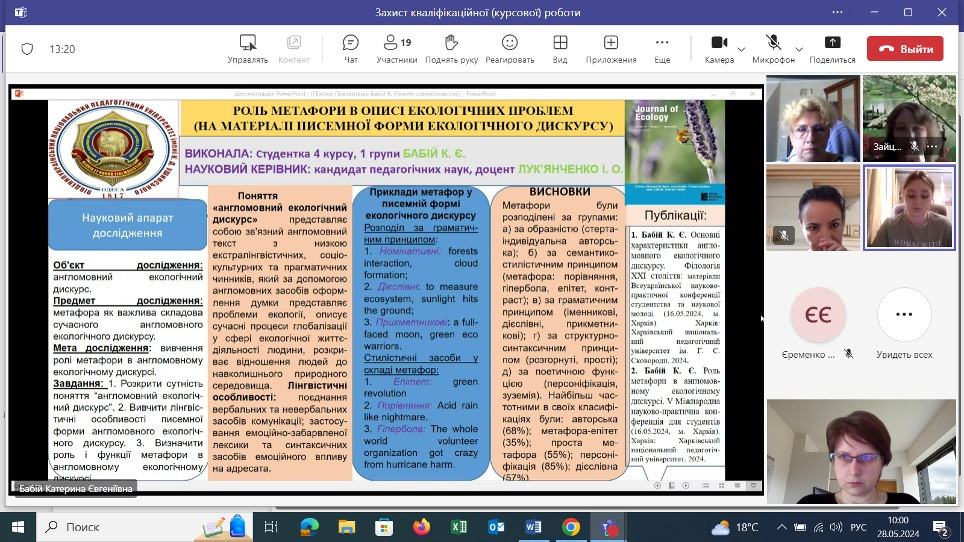Viewport: 964px width, 542px height.
Task: Open the meeting Чат panel
Action: coord(350,49)
